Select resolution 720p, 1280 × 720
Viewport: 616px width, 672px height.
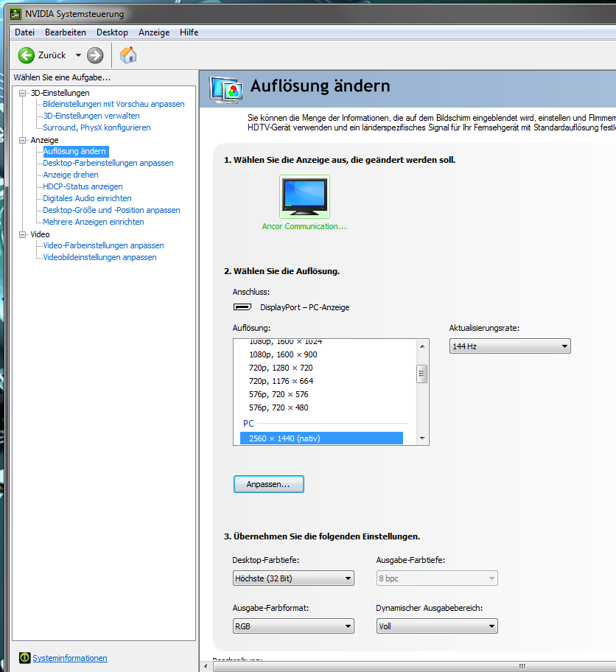[x=281, y=368]
